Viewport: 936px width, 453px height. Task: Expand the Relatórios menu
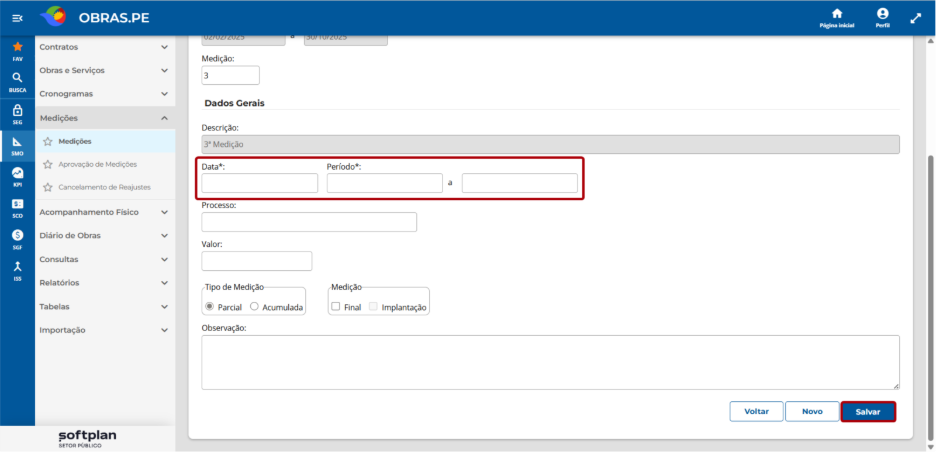point(105,283)
